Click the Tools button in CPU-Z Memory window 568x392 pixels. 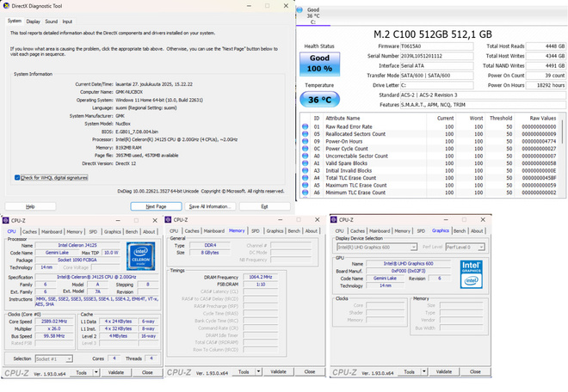tap(244, 371)
